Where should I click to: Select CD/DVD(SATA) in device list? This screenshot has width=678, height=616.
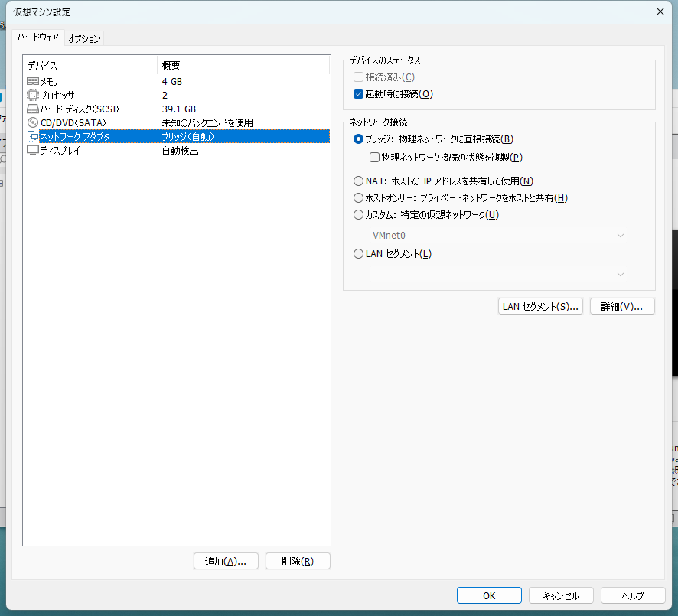(x=178, y=122)
